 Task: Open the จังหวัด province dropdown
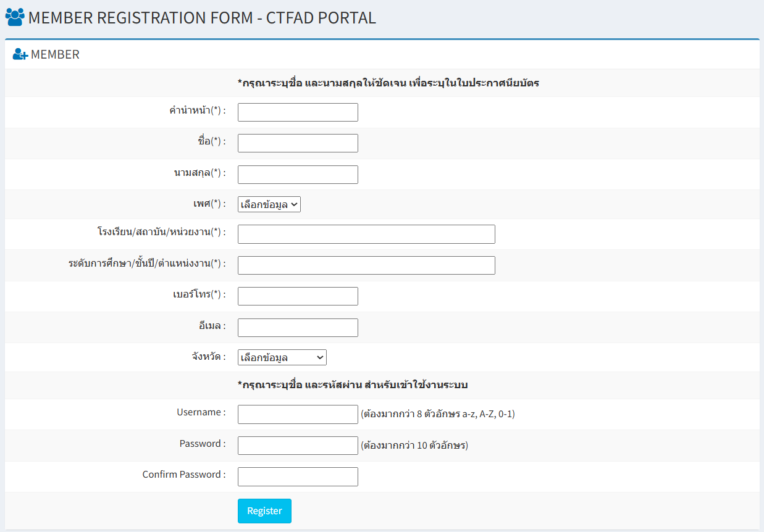point(282,357)
